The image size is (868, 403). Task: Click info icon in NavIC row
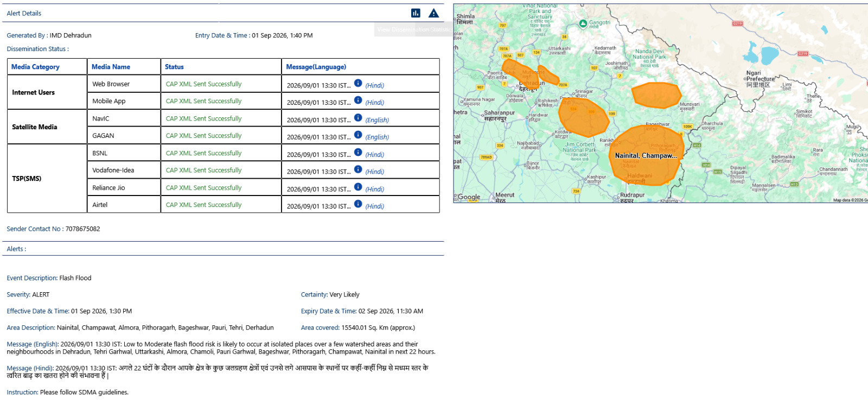click(358, 117)
